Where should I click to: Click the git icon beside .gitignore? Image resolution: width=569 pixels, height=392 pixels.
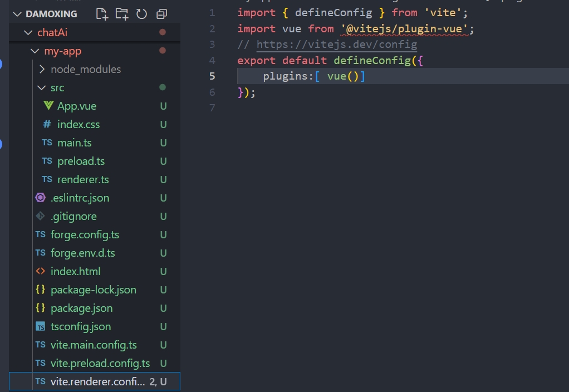point(40,216)
